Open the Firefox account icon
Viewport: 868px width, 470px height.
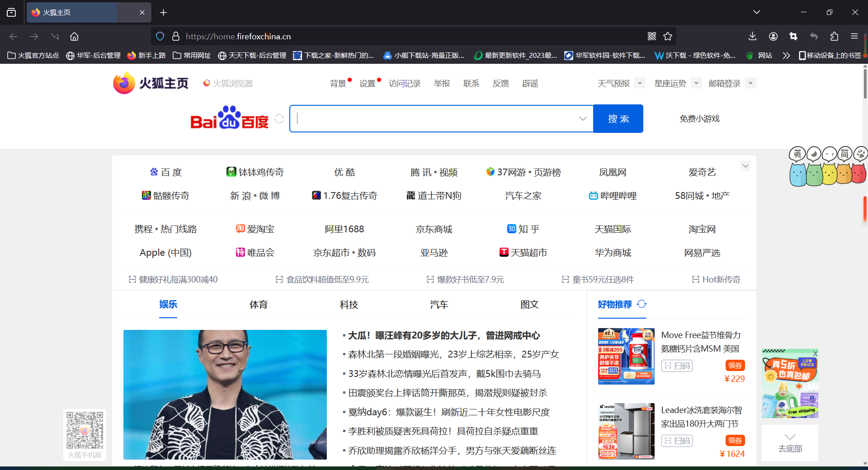[x=773, y=36]
